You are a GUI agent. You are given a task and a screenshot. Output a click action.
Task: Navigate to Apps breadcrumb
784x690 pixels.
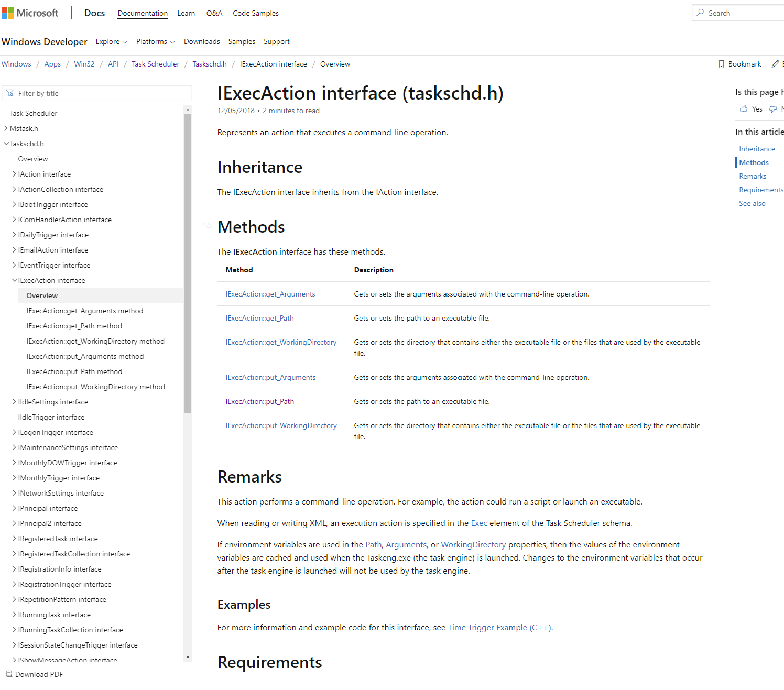[x=52, y=64]
